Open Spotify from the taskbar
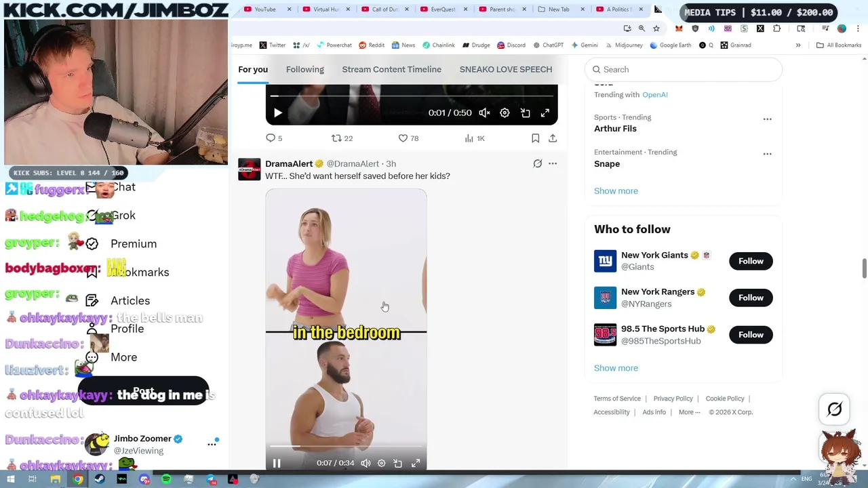The height and width of the screenshot is (488, 868). (166, 480)
